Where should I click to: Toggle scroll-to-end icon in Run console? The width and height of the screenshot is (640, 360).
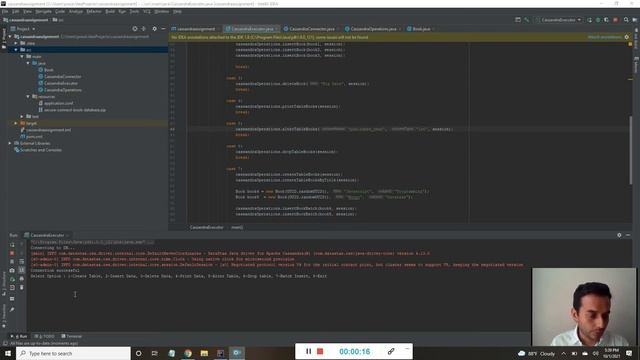pyautogui.click(x=22, y=270)
